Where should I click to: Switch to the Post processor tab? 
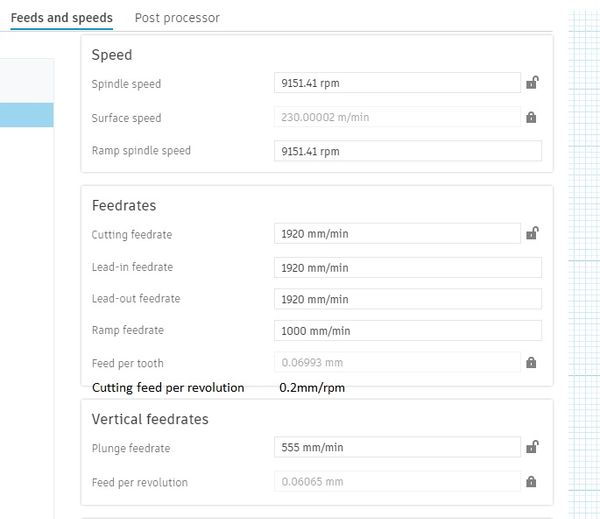click(177, 18)
